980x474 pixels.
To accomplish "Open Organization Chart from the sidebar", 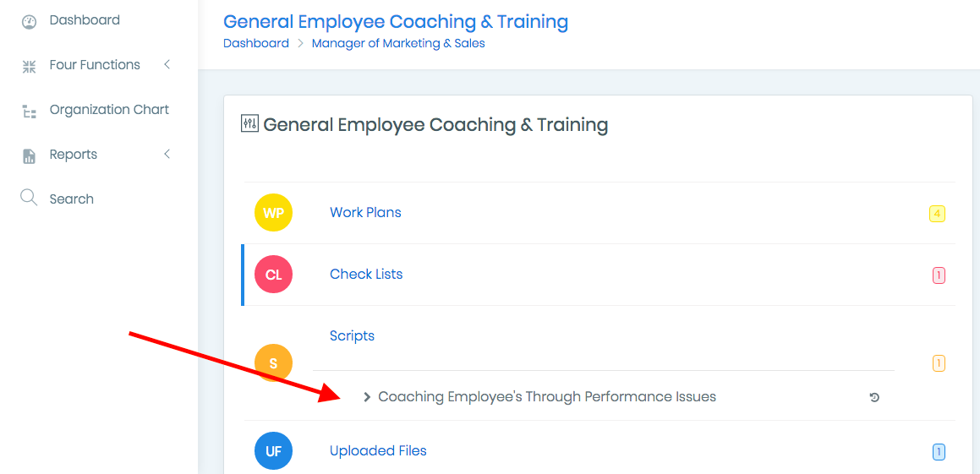I will click(x=109, y=110).
